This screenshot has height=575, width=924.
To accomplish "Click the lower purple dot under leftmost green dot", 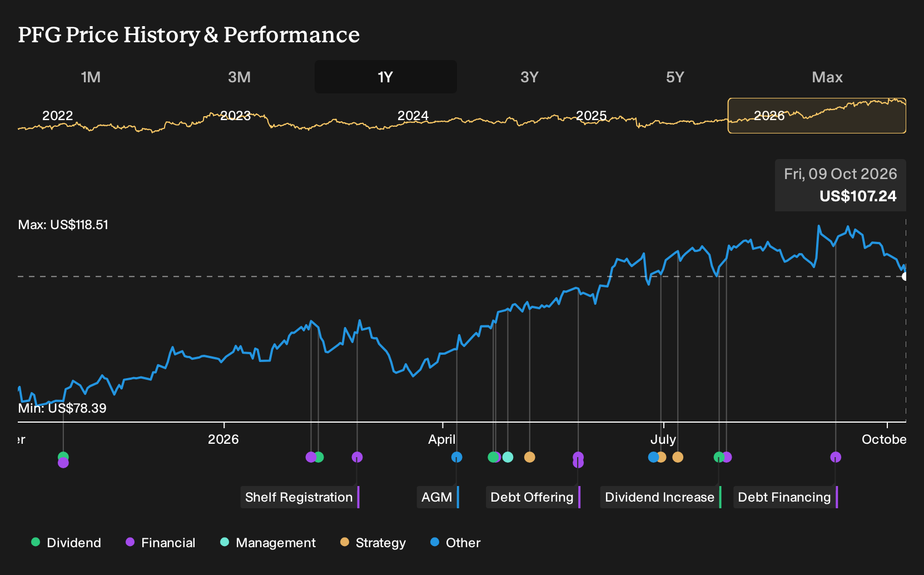I will click(x=63, y=463).
